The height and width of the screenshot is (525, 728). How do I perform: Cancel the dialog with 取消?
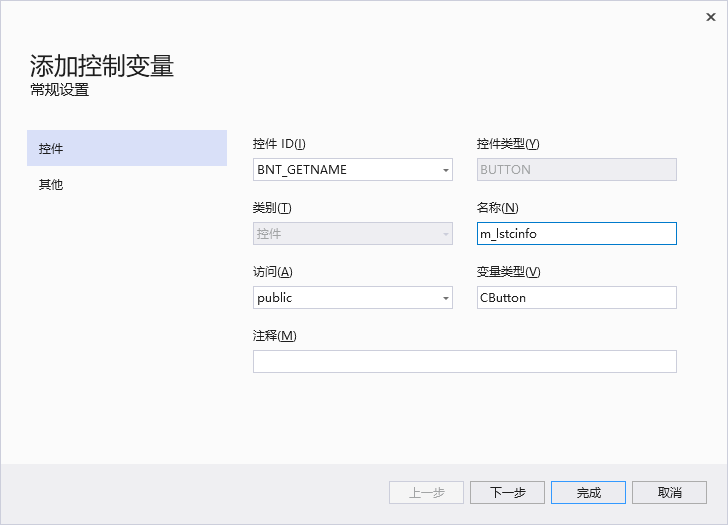pos(670,493)
